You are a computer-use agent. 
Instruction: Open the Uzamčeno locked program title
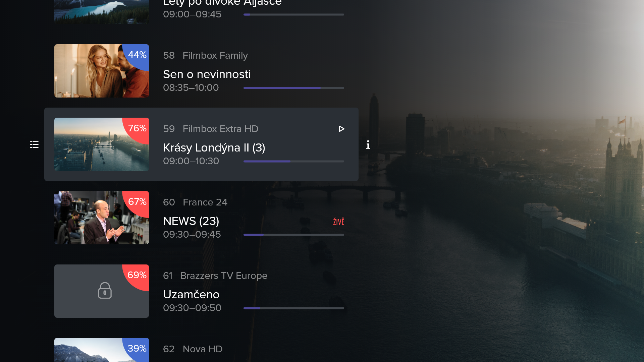click(x=191, y=295)
